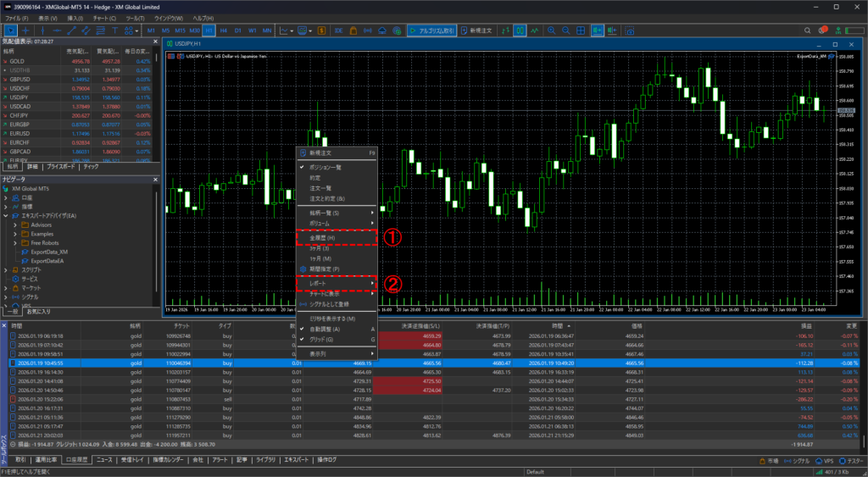
Task: Click the tile windows grid icon
Action: [581, 30]
